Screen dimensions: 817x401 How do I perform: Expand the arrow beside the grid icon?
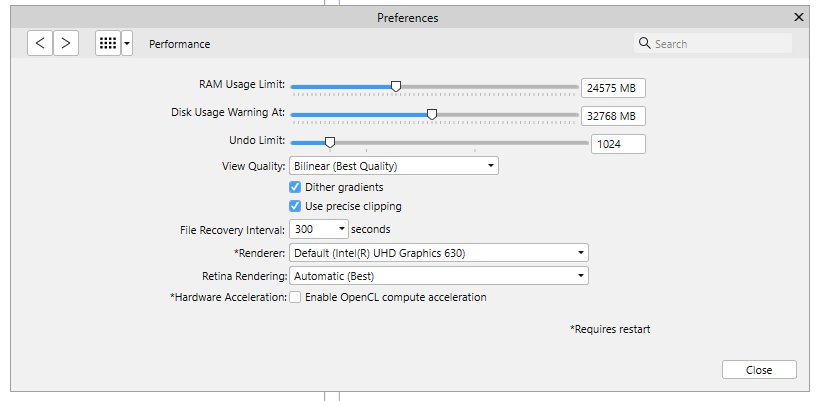click(x=127, y=43)
